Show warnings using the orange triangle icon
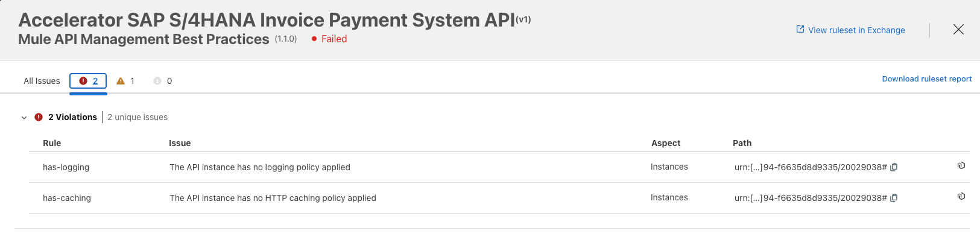 coord(121,81)
